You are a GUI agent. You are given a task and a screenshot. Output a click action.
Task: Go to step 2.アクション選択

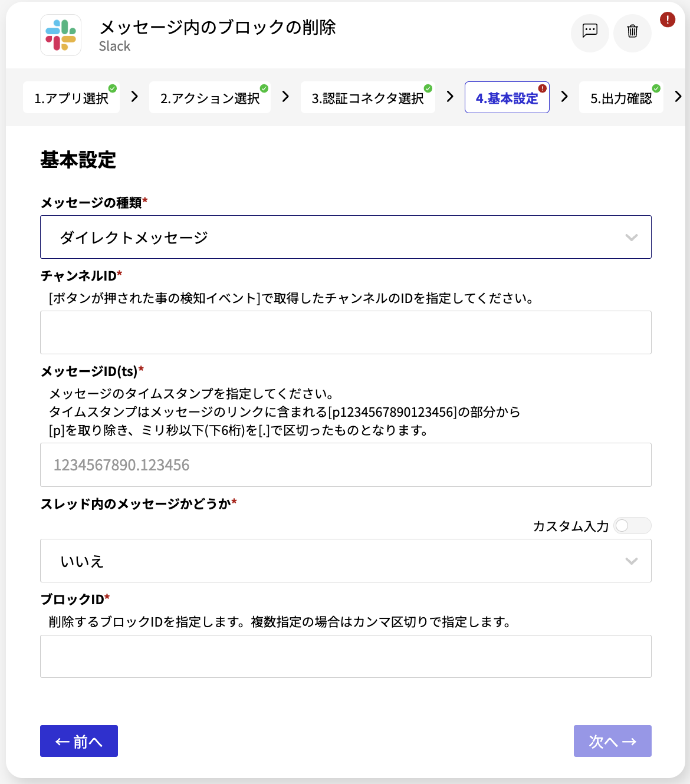[x=210, y=97]
